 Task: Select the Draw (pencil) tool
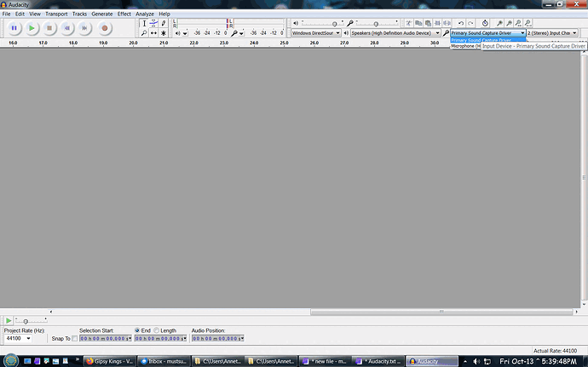pos(164,23)
